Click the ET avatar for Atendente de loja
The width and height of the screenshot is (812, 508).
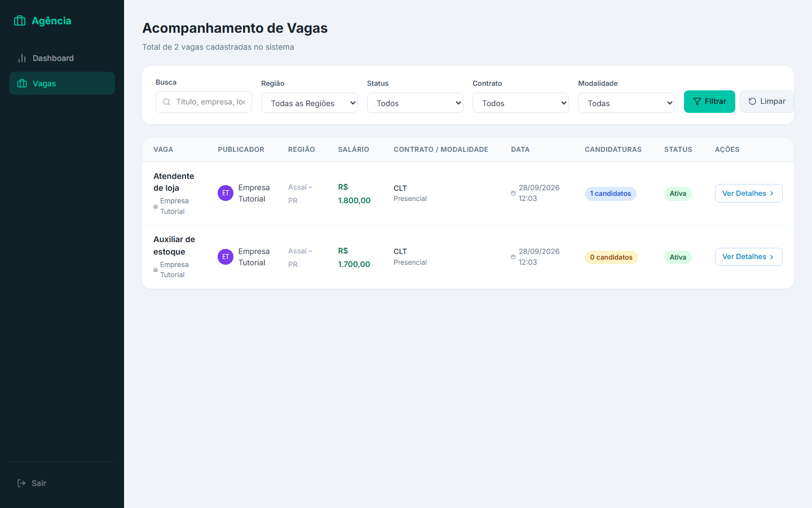(226, 193)
